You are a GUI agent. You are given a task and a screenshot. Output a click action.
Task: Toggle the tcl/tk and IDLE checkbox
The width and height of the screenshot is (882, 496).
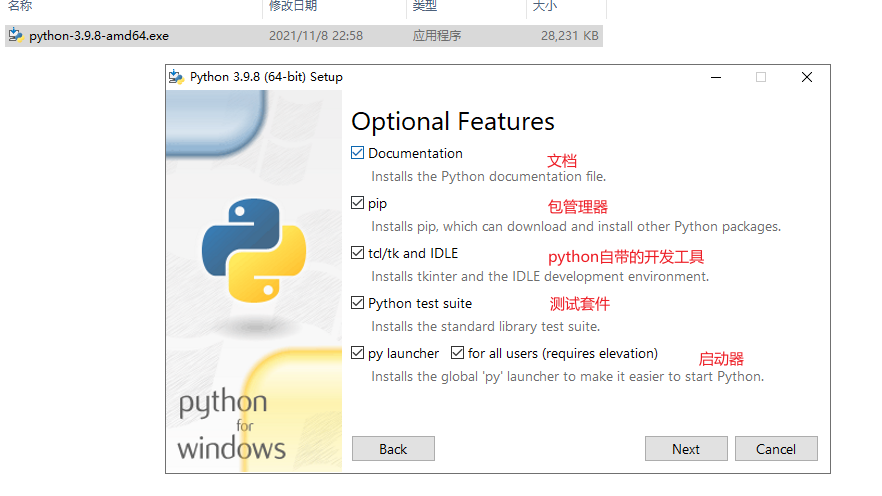357,253
